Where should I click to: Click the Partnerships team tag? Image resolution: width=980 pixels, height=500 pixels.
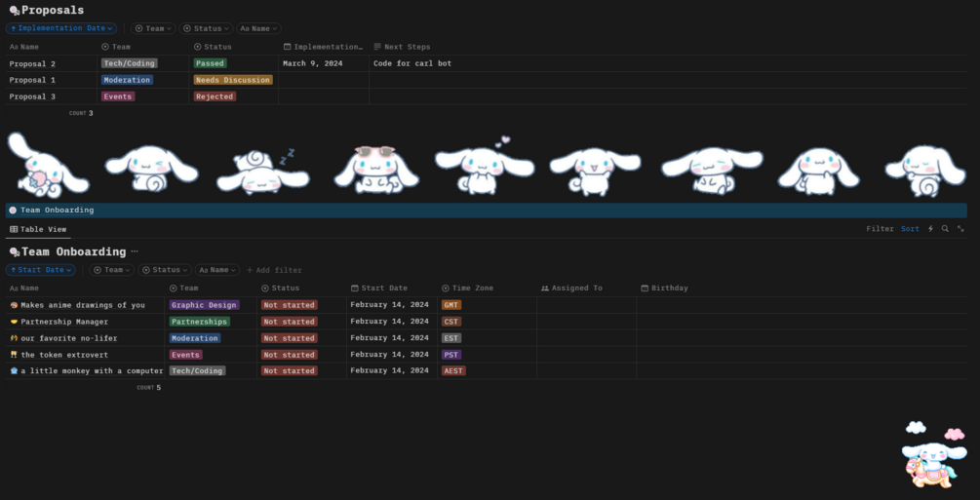pyautogui.click(x=199, y=322)
